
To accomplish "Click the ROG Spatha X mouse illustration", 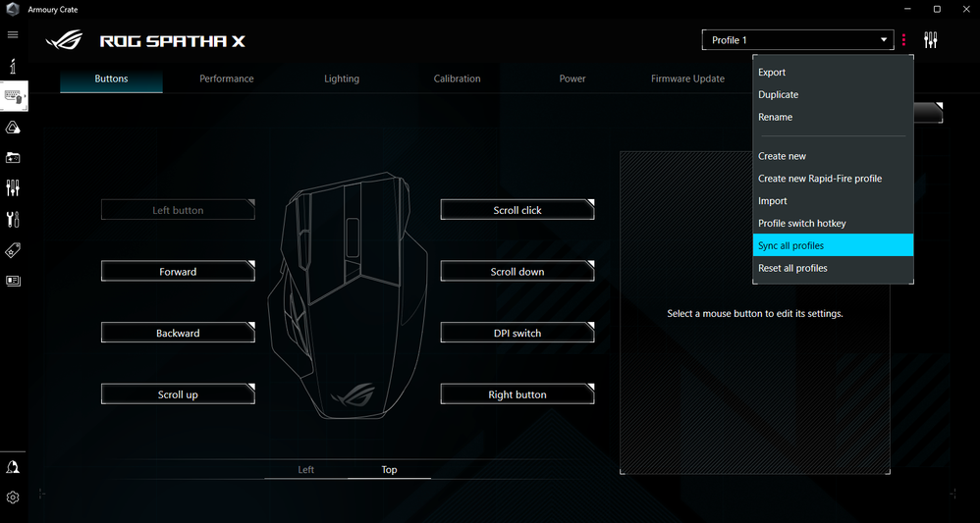I will point(348,296).
